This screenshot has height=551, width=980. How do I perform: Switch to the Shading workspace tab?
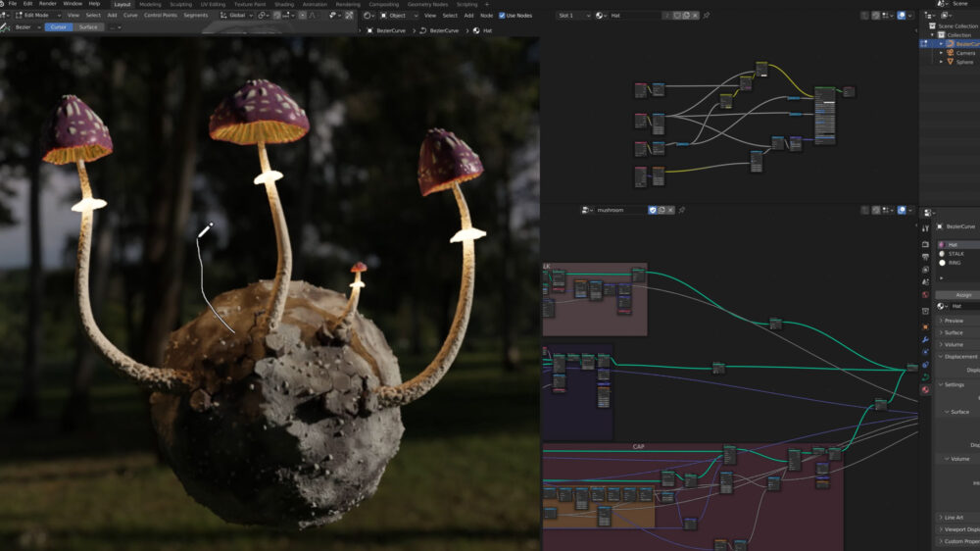click(x=284, y=4)
